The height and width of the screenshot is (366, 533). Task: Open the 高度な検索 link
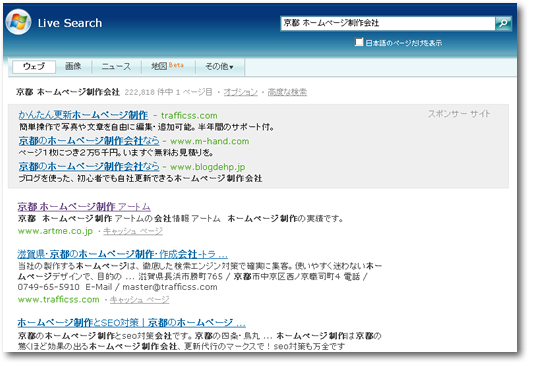click(x=287, y=92)
